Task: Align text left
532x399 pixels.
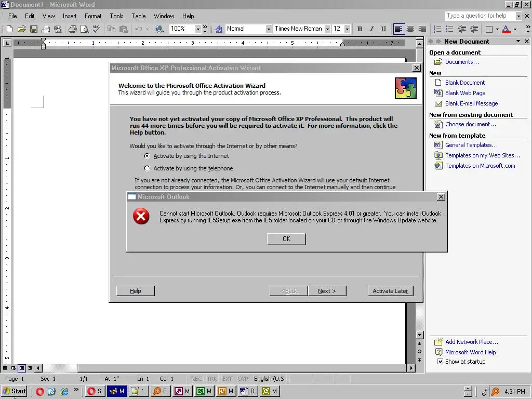Action: click(398, 29)
